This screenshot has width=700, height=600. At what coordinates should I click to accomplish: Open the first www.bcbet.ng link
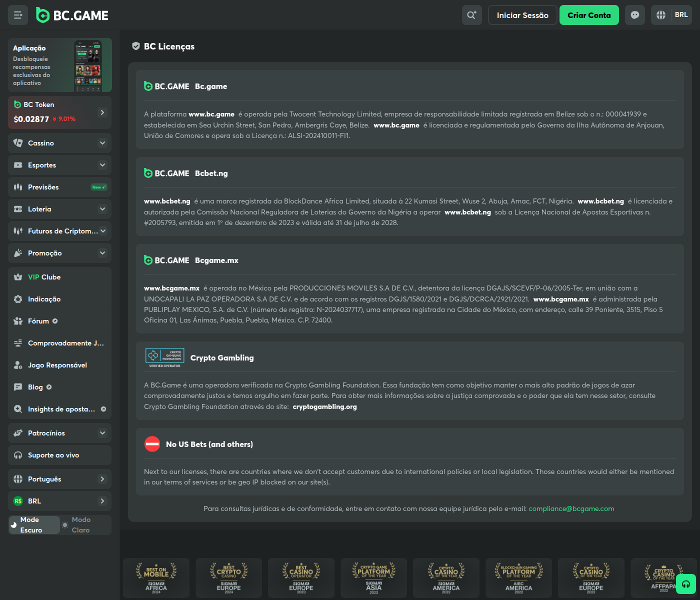[x=167, y=201]
